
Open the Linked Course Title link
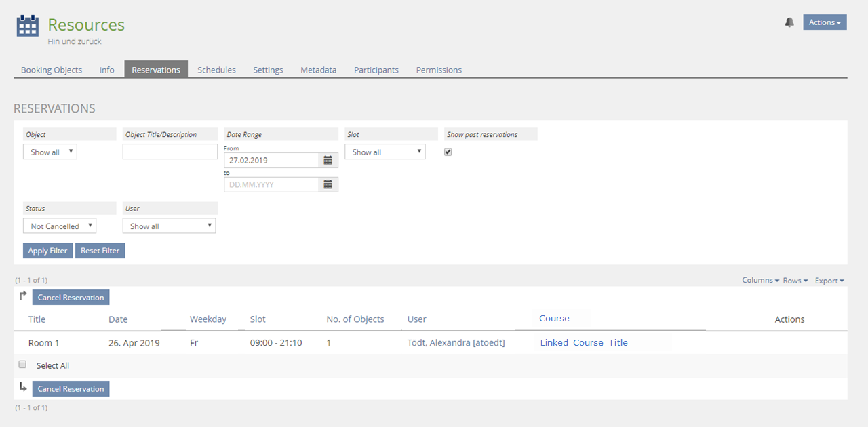(584, 343)
